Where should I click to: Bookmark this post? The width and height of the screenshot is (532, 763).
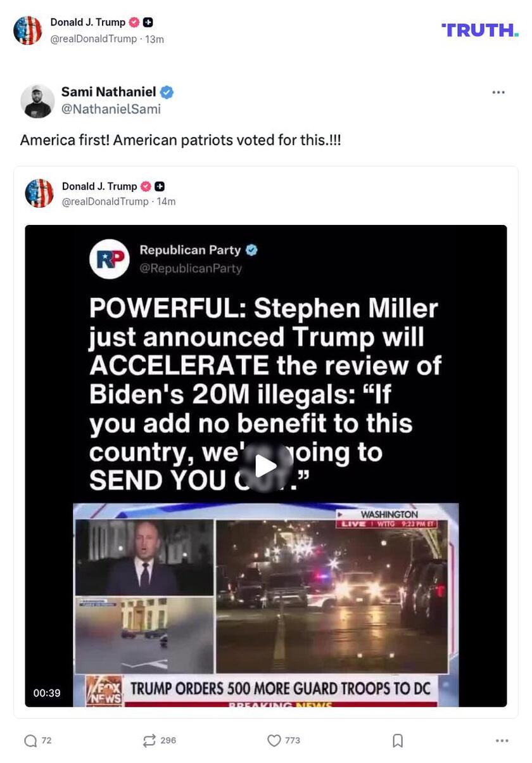click(398, 740)
